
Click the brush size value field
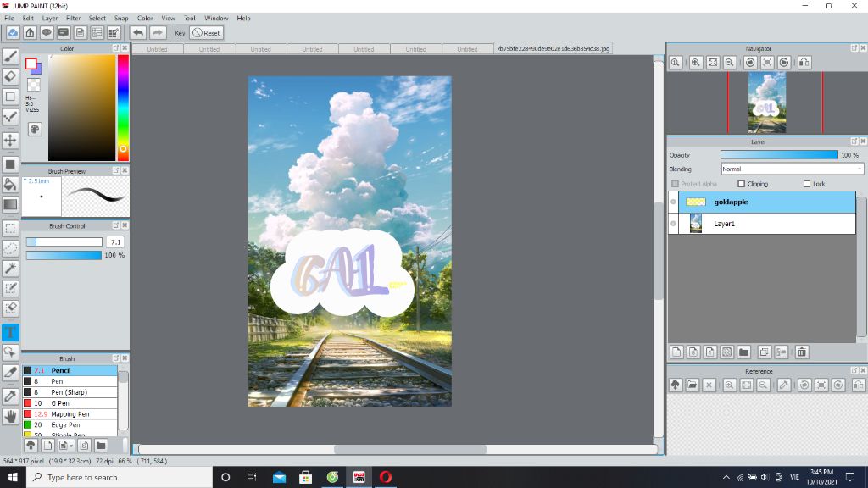point(115,241)
